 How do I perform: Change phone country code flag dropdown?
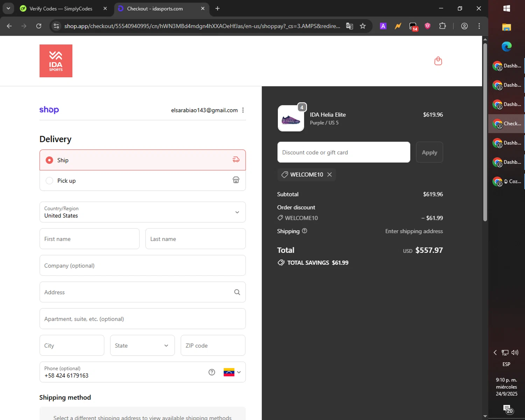232,372
